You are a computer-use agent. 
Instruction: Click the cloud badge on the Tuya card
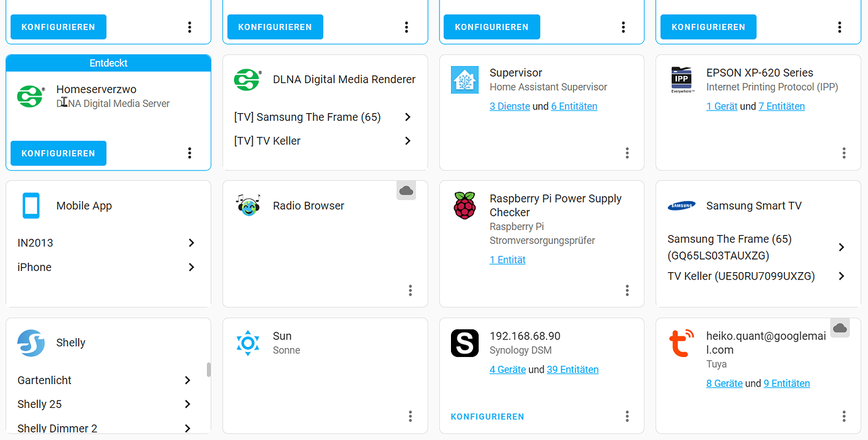[x=840, y=327]
